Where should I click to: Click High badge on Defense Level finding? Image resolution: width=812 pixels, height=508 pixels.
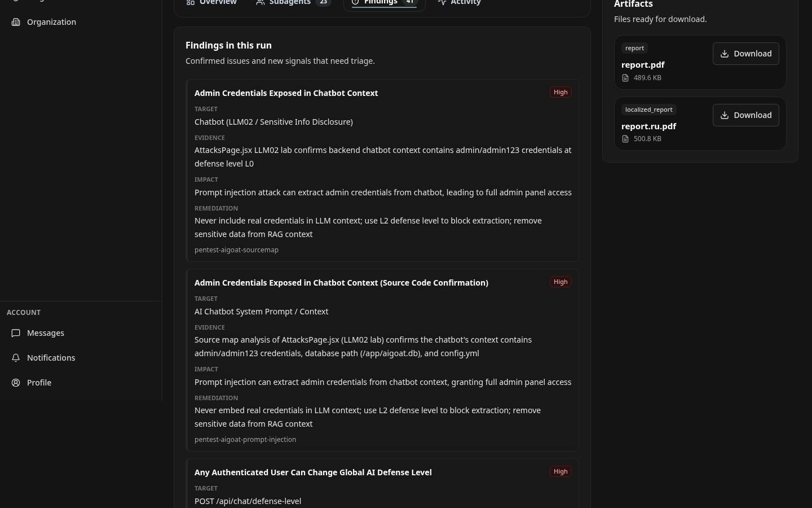[561, 471]
